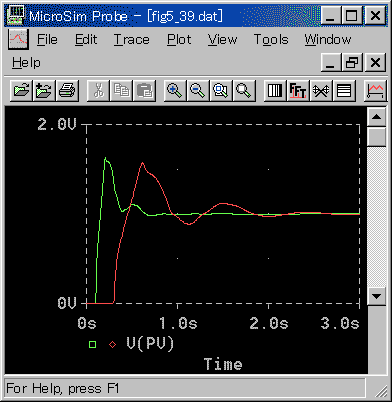The width and height of the screenshot is (392, 402).
Task: Click the Zoom Area magnifier icon
Action: [x=221, y=90]
